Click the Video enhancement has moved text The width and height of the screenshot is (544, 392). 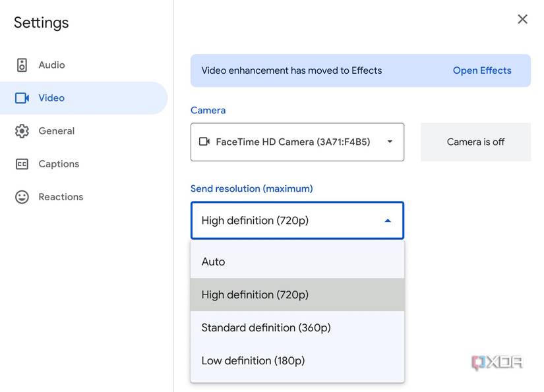pyautogui.click(x=291, y=70)
